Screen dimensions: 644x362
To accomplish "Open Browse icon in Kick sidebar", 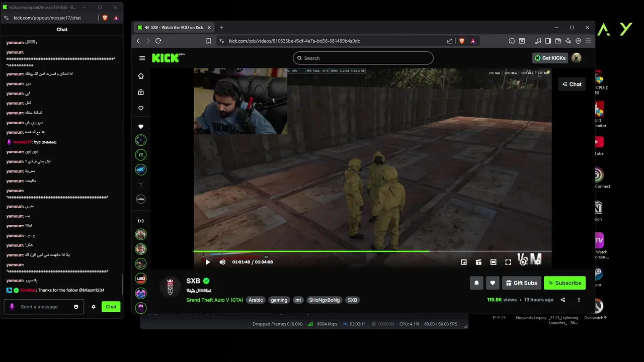I will (x=141, y=92).
